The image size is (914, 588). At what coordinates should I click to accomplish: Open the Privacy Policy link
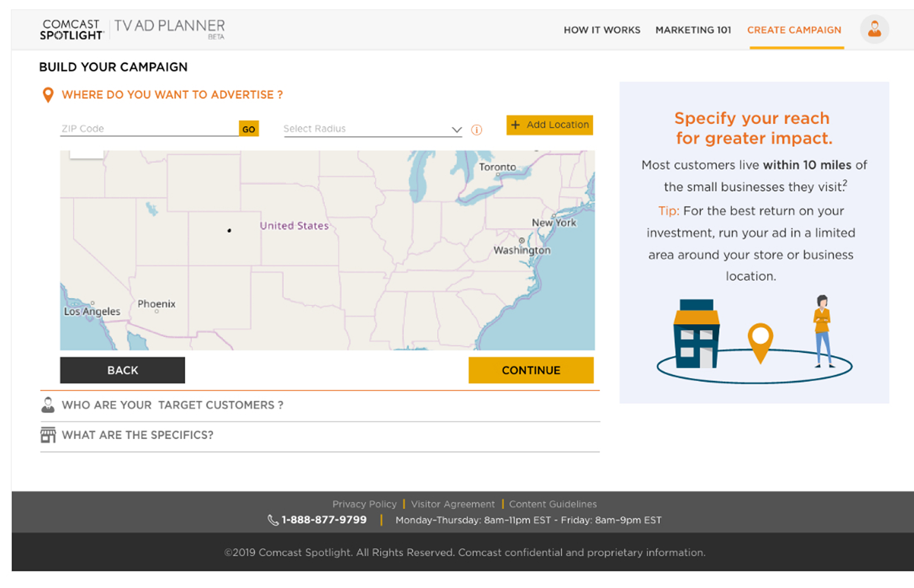(x=364, y=504)
